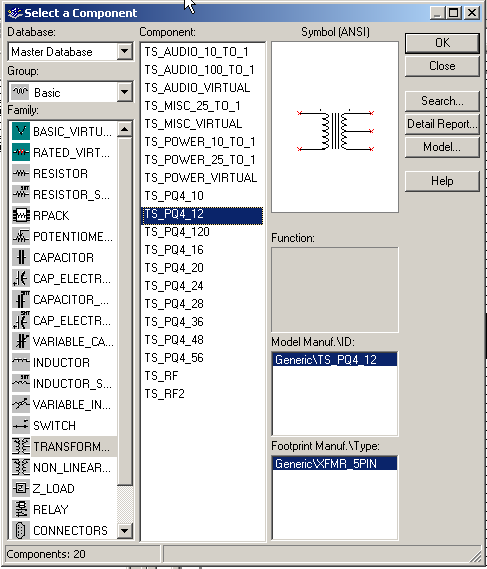This screenshot has width=487, height=569.
Task: Select component TS_PQ4_16
Action: [174, 250]
